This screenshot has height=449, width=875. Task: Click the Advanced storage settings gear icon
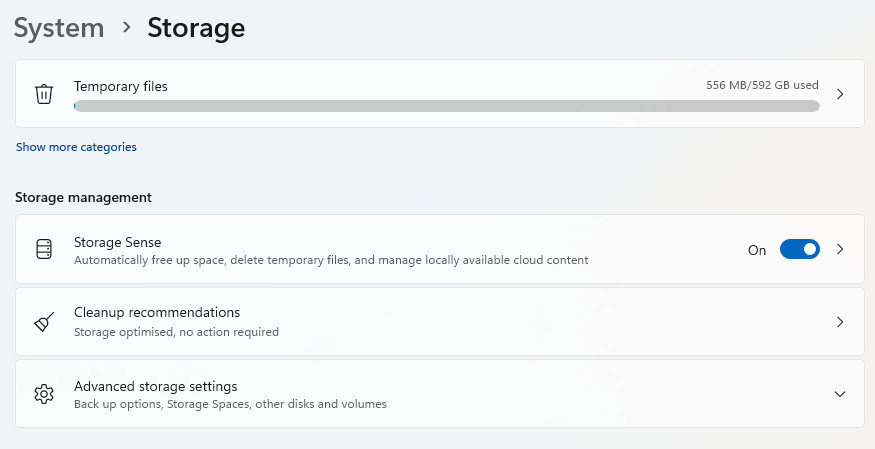click(44, 394)
